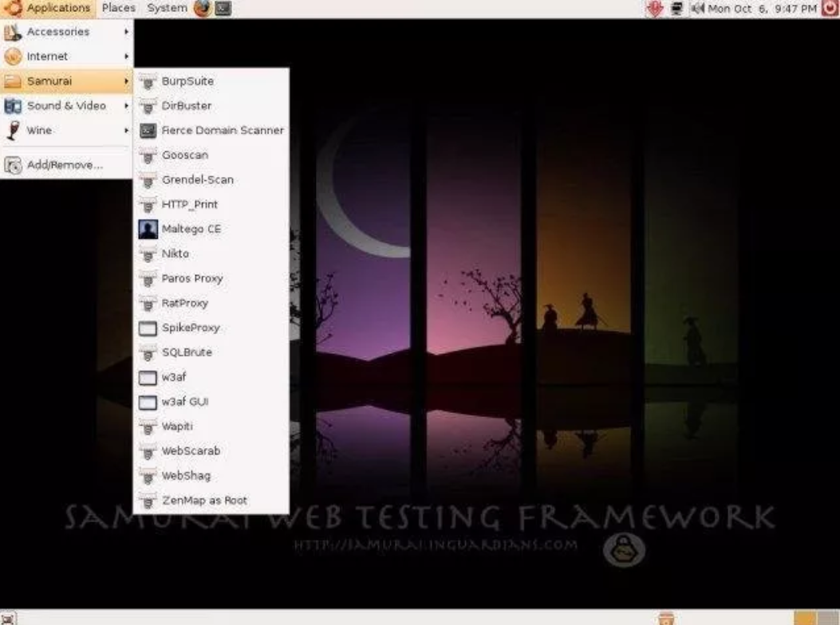Click the Nikto icon
Screen dimensions: 840x625
(x=148, y=254)
